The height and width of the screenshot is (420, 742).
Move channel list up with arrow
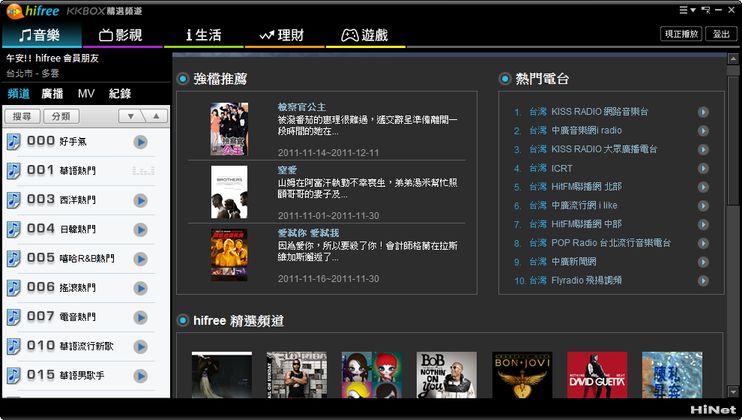[x=156, y=116]
